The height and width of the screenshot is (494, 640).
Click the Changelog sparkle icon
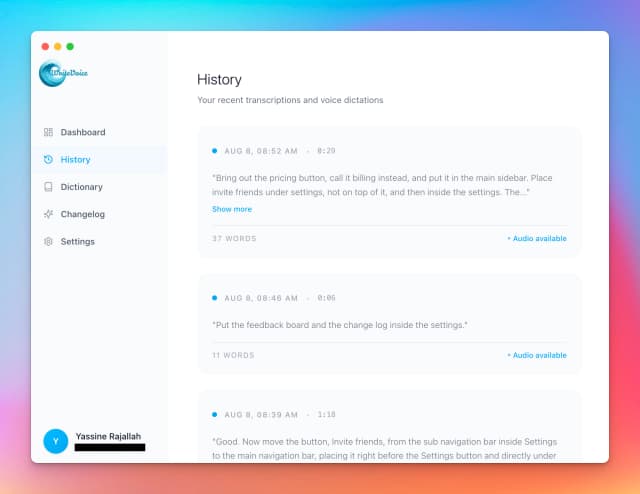point(48,214)
